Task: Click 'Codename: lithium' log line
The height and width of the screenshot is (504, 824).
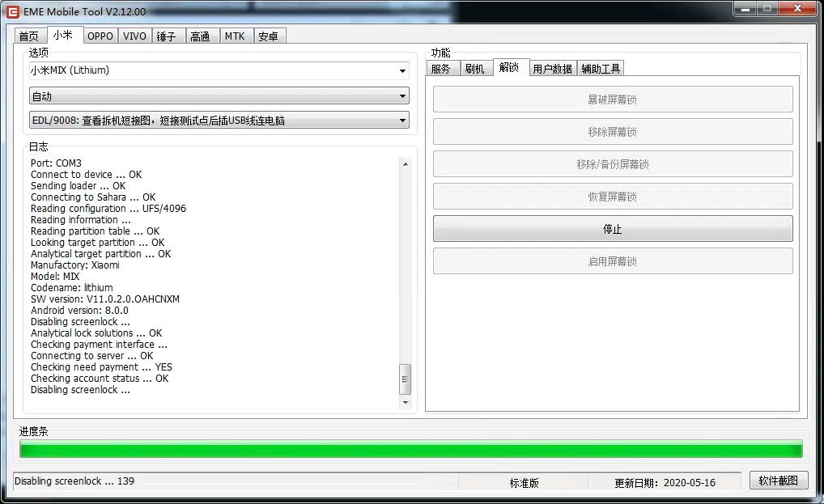Action: click(x=72, y=288)
